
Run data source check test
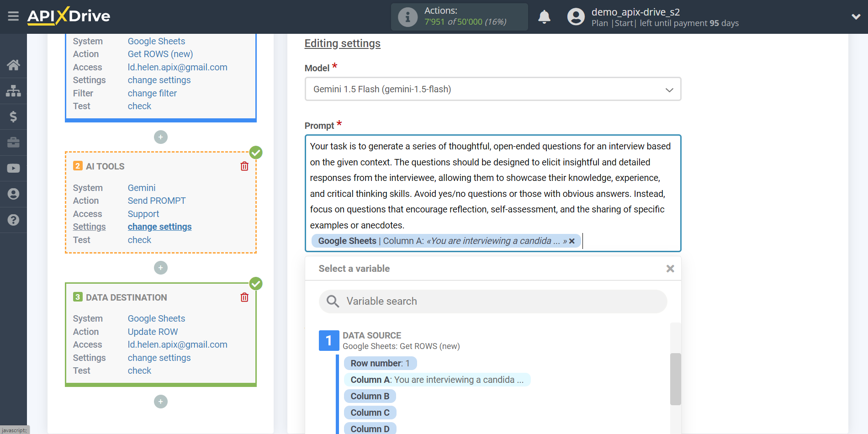coord(139,106)
